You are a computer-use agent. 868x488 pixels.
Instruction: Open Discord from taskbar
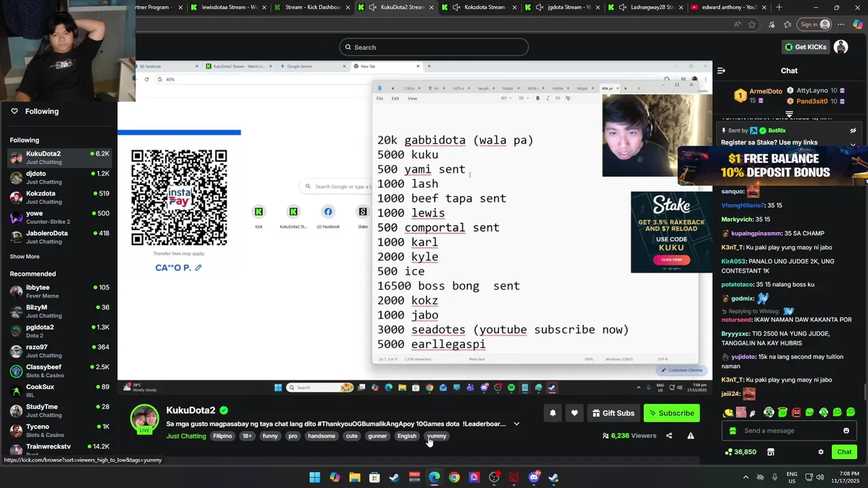[x=534, y=477]
